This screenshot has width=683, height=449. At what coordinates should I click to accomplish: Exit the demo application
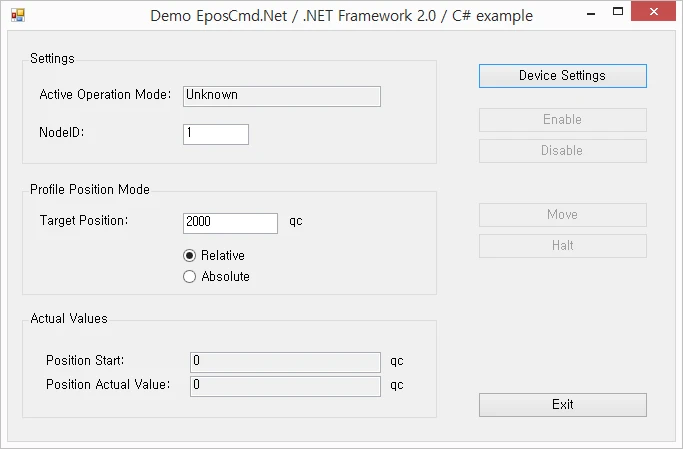[x=563, y=405]
